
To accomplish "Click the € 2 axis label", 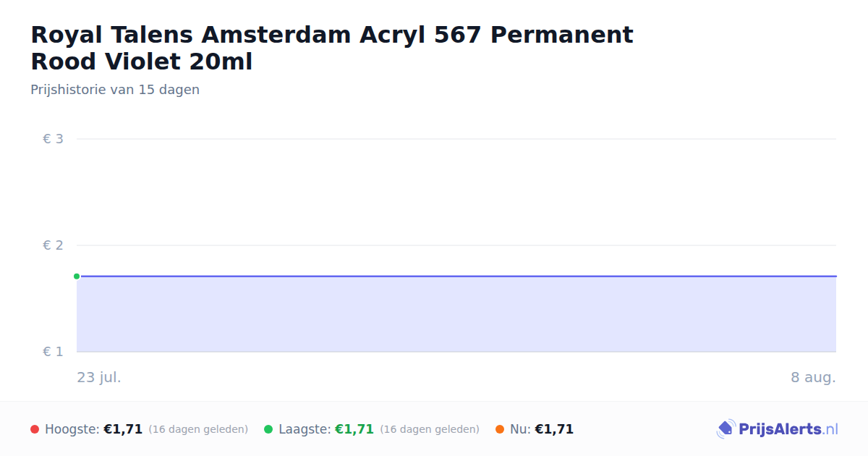I will click(x=53, y=245).
